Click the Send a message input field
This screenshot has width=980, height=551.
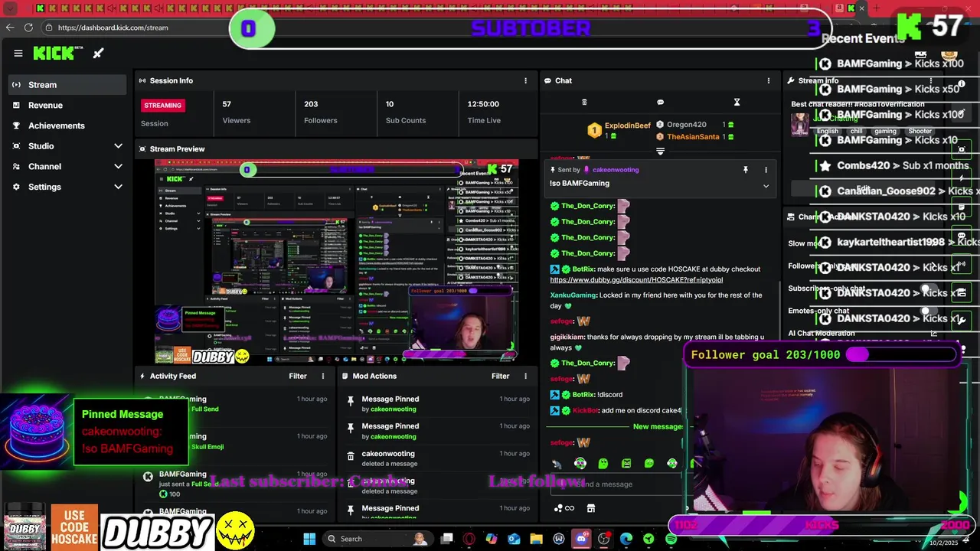[x=616, y=484]
